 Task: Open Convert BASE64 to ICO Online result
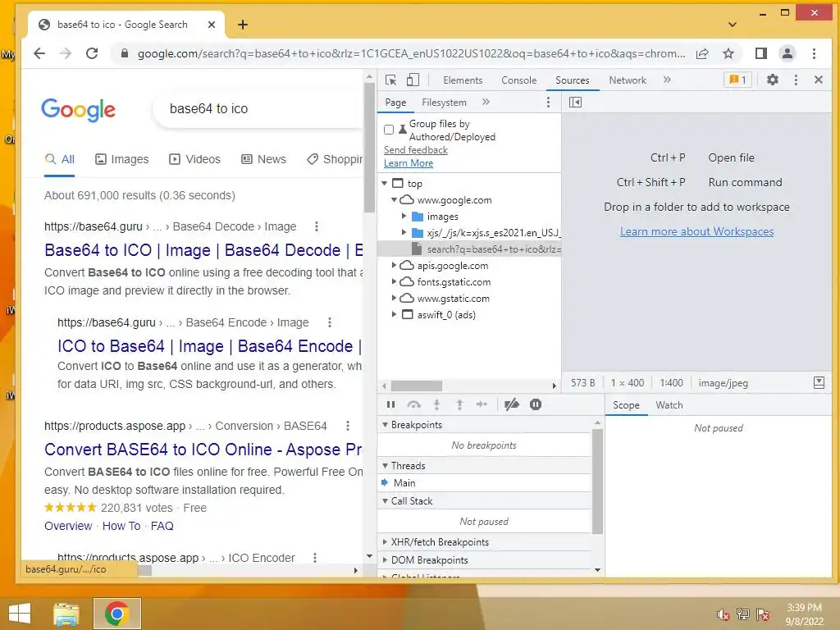[x=203, y=450]
